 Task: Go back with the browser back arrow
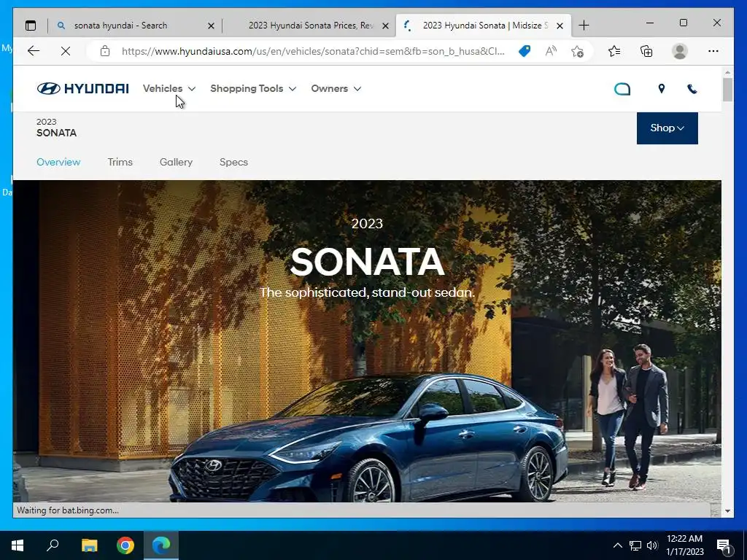coord(34,51)
